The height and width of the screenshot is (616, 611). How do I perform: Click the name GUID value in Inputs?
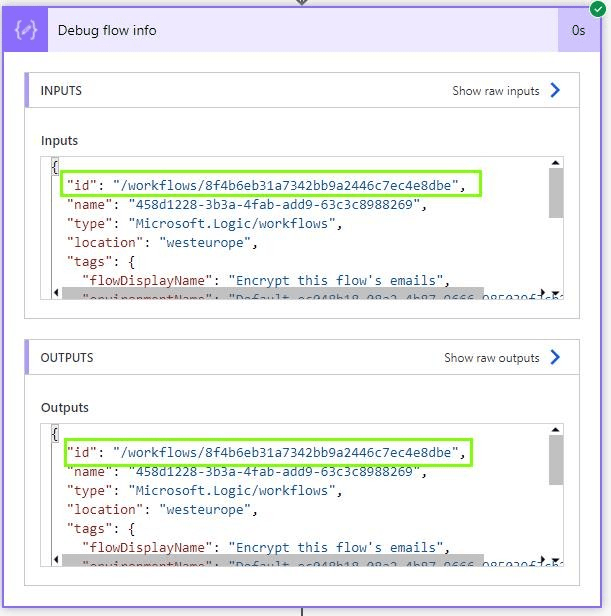pos(277,204)
